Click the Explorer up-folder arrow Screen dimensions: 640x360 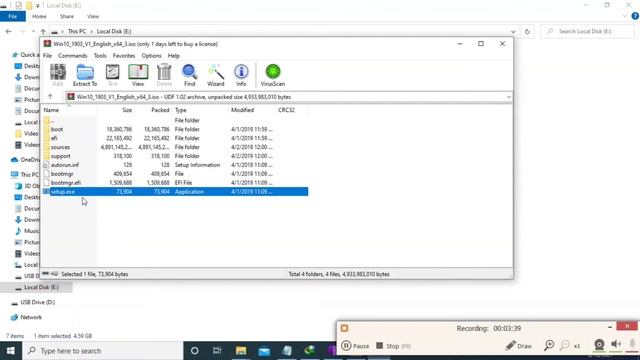tap(43, 31)
